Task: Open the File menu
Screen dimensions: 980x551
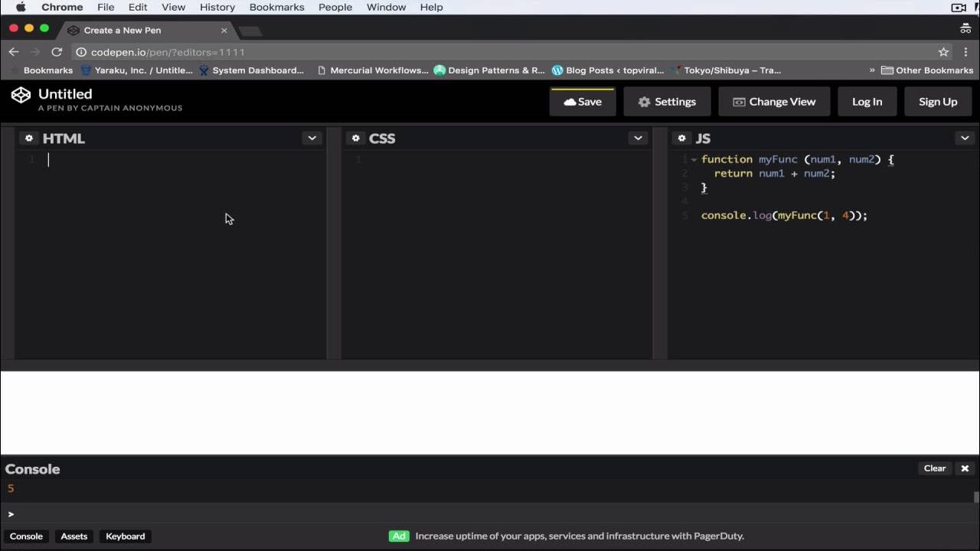Action: point(106,7)
